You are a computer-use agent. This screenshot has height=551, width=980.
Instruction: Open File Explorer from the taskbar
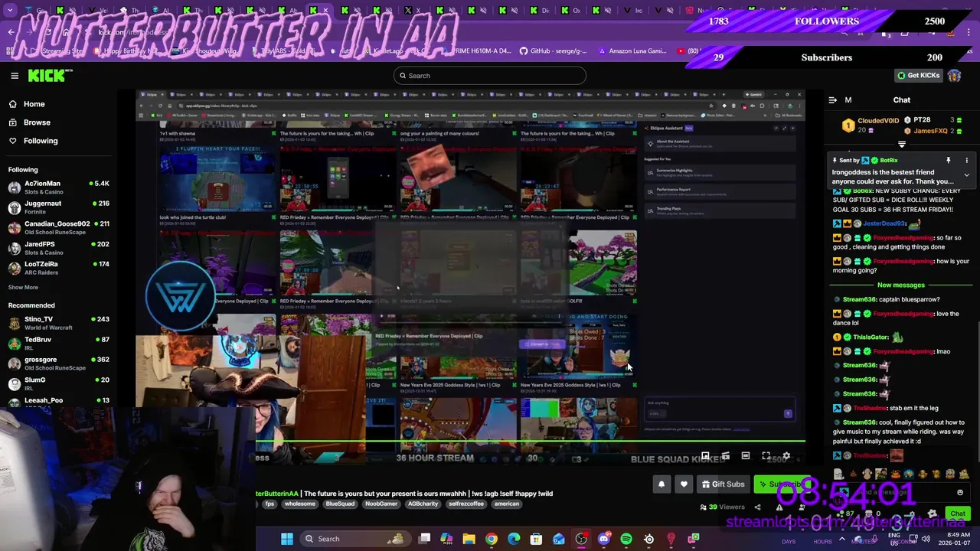(469, 539)
